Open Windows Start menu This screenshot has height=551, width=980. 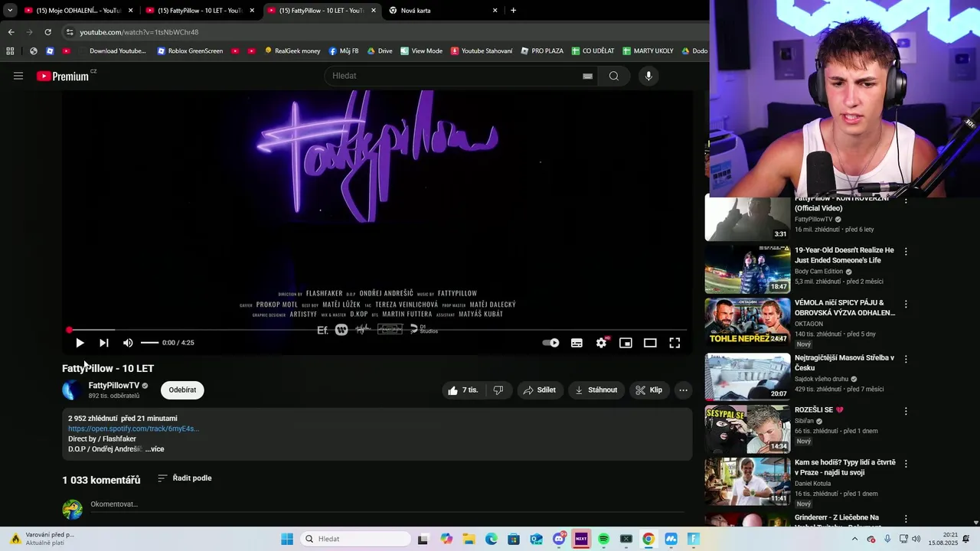tap(287, 539)
